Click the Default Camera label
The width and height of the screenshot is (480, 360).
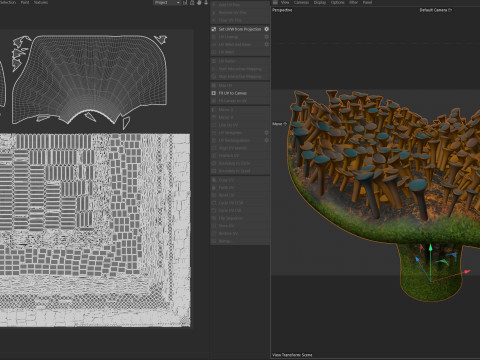[x=433, y=10]
